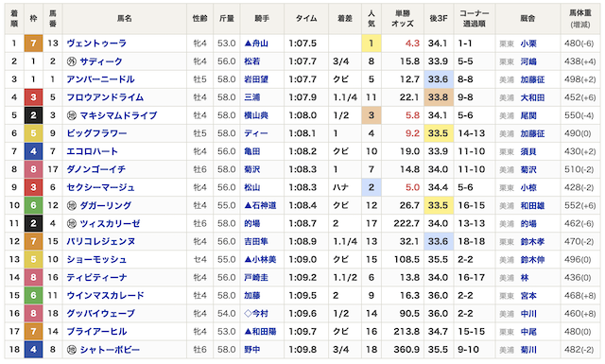This screenshot has width=605, height=364.
Task: Open jockey 横山典's profile
Action: (256, 115)
